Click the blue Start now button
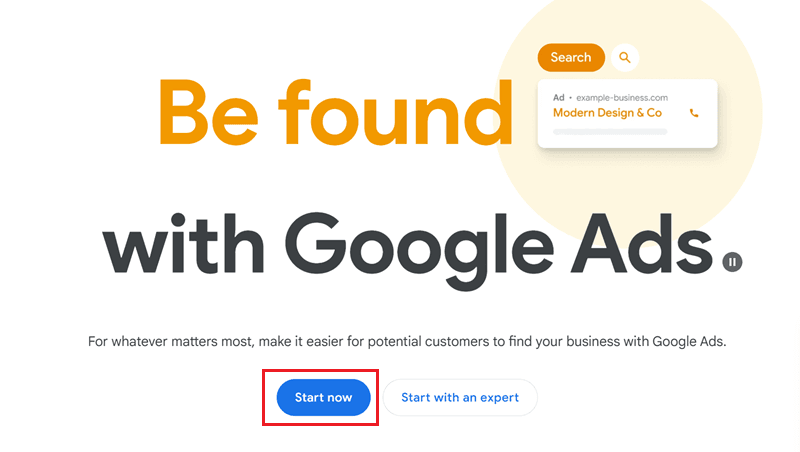 pos(323,397)
